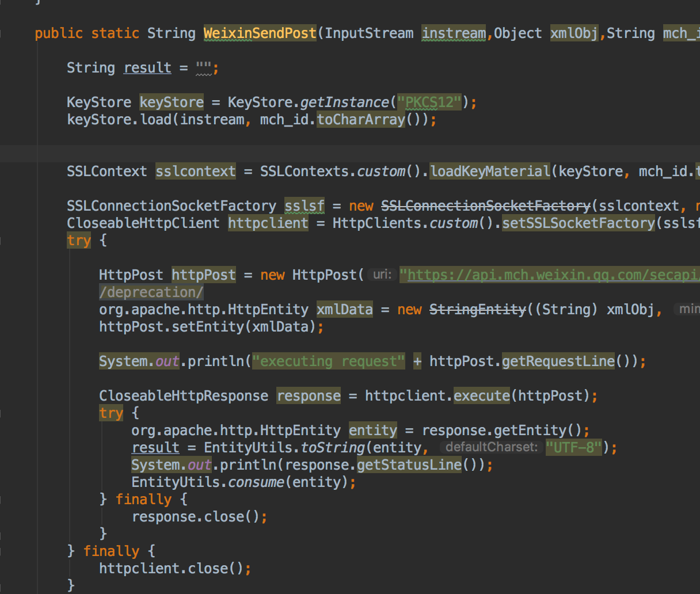Click the uri: parameter hint inlay
700x594 pixels.
(381, 275)
